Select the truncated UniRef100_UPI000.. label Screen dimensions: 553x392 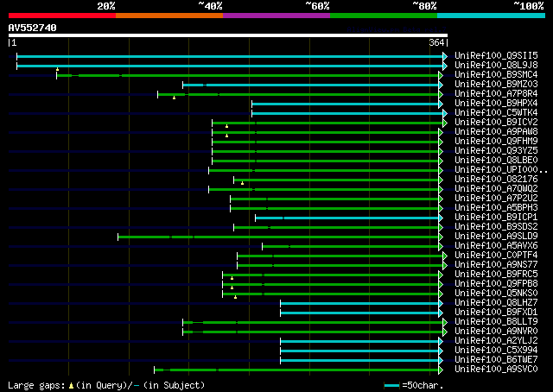tap(501, 170)
